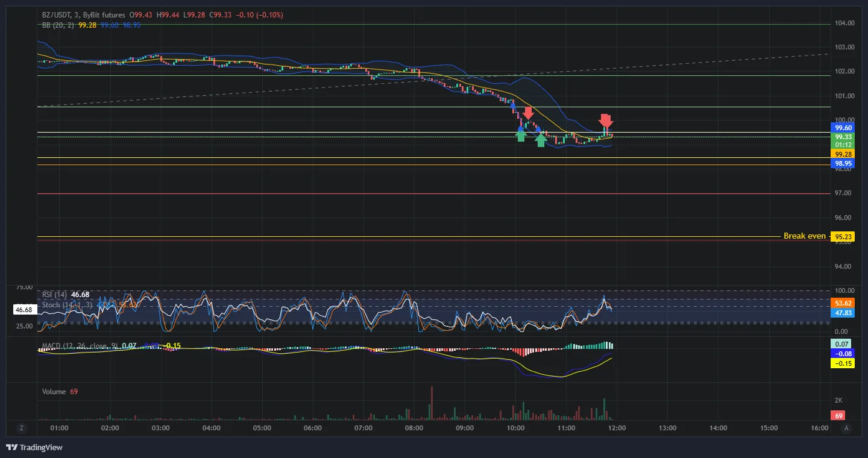Select the smaller red down arrow after 10:00
The image size is (868, 458).
pyautogui.click(x=528, y=113)
